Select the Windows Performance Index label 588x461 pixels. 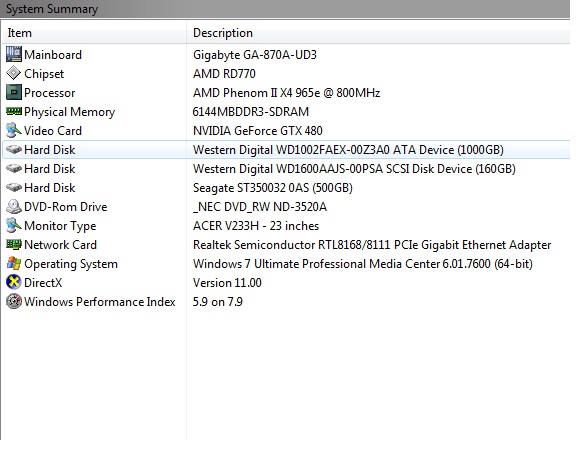(100, 302)
